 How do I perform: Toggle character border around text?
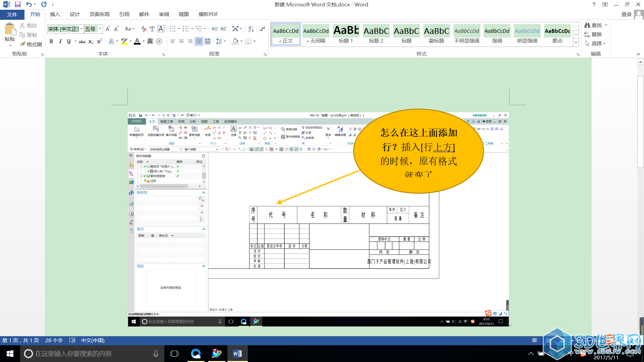[161, 29]
